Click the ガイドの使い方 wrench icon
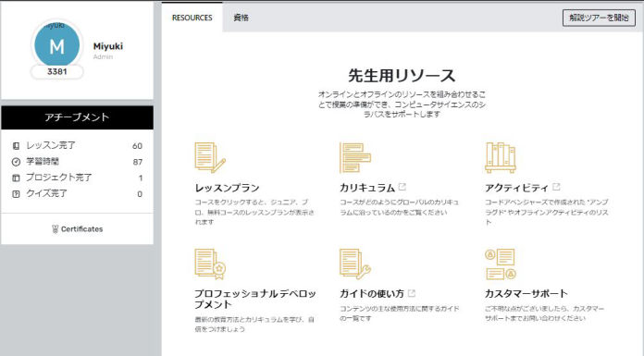644x356 pixels. (355, 264)
